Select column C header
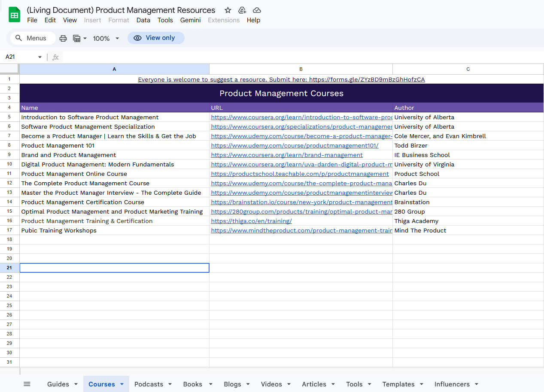Viewport: 544px width, 392px height. [468, 69]
